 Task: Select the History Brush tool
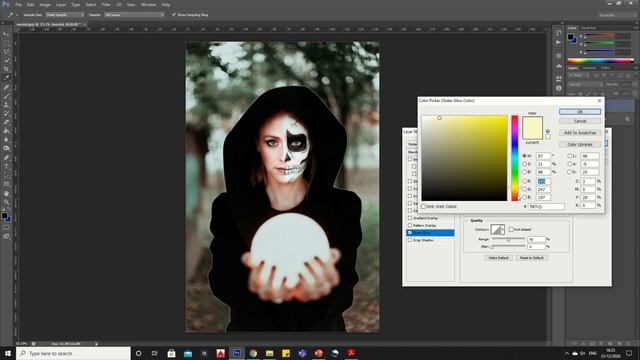click(6, 113)
